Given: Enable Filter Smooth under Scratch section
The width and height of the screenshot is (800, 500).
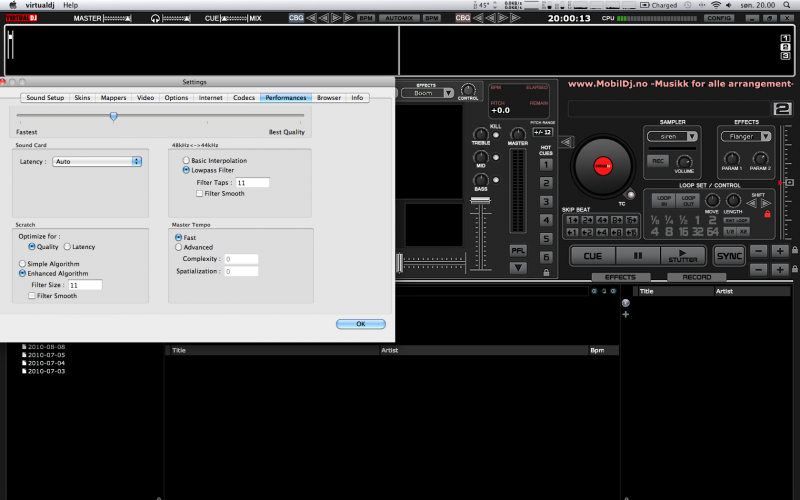Looking at the screenshot, I should tap(32, 295).
